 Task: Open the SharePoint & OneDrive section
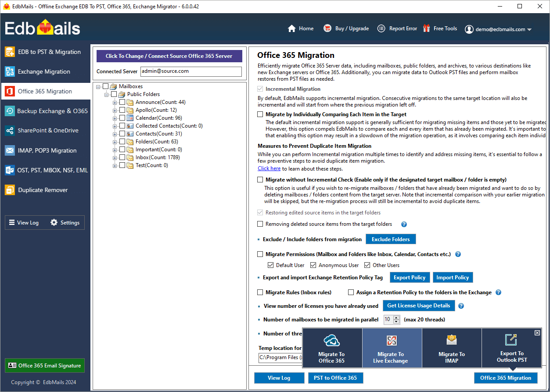[x=45, y=131]
